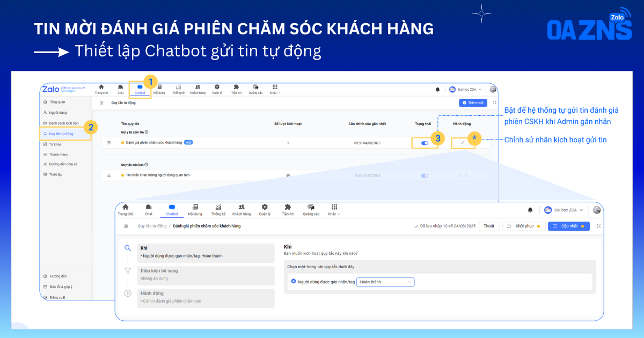Open Trang chủ in the upper rules-list window
The height and width of the screenshot is (338, 644).
pyautogui.click(x=101, y=89)
